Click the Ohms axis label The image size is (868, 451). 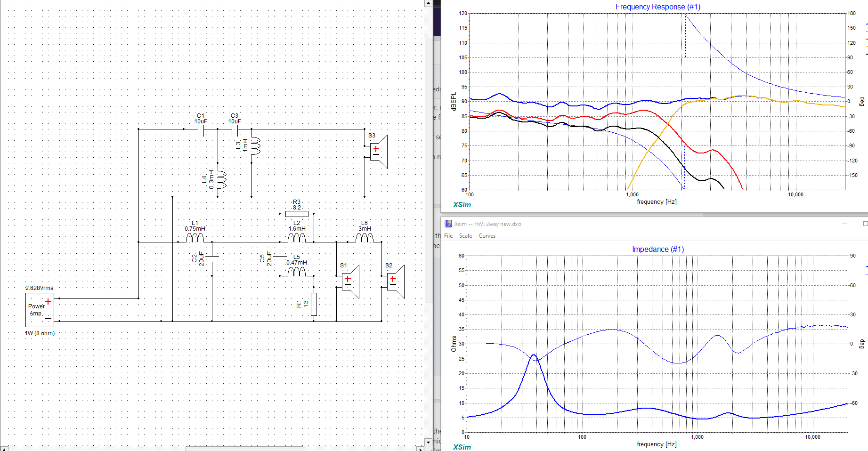point(454,344)
